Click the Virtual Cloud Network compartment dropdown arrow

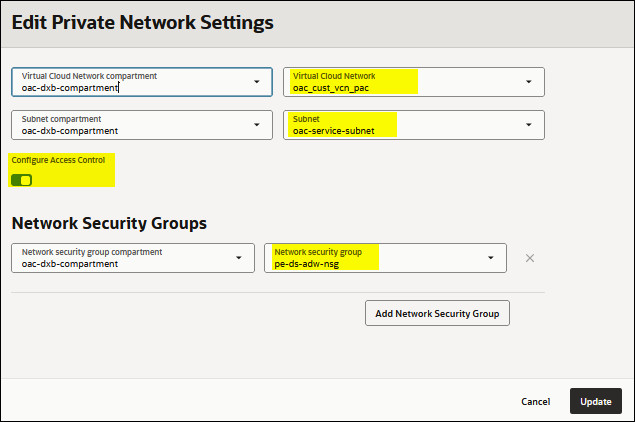tap(257, 82)
